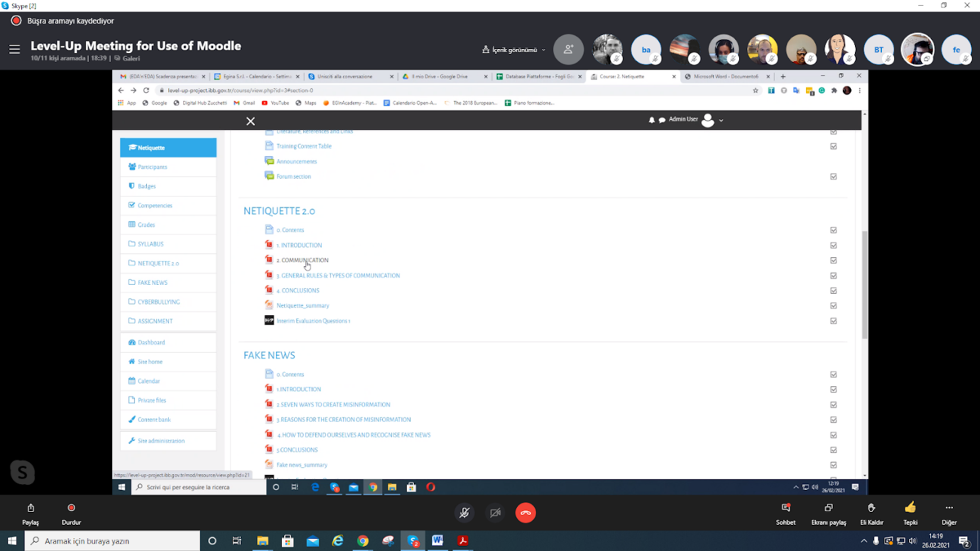Check completion box for 2. COMMUNICATION

(833, 260)
